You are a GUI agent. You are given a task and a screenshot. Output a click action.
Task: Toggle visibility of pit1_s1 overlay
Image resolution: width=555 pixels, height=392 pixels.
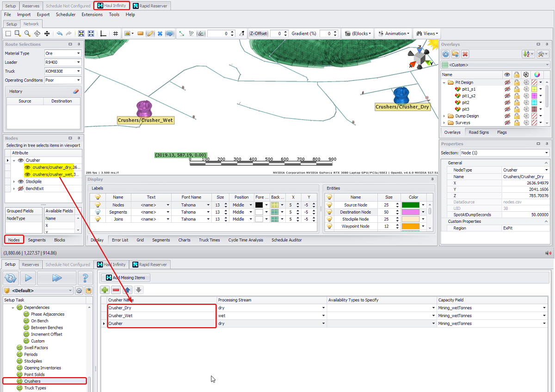(x=507, y=89)
